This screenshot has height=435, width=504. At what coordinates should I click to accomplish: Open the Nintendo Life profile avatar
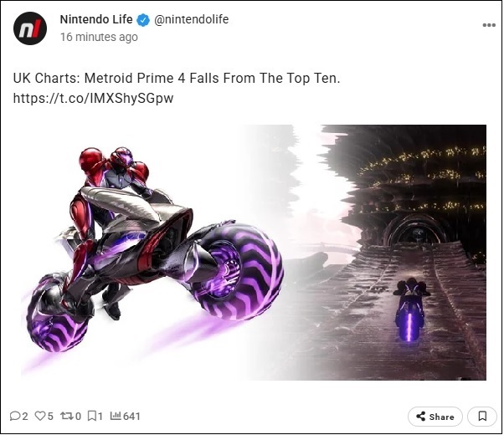coord(29,28)
